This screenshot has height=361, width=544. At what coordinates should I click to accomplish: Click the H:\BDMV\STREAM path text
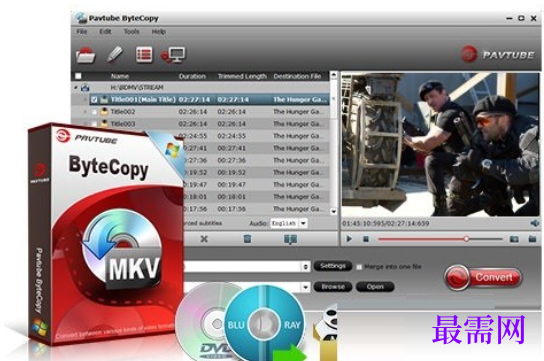tap(137, 87)
